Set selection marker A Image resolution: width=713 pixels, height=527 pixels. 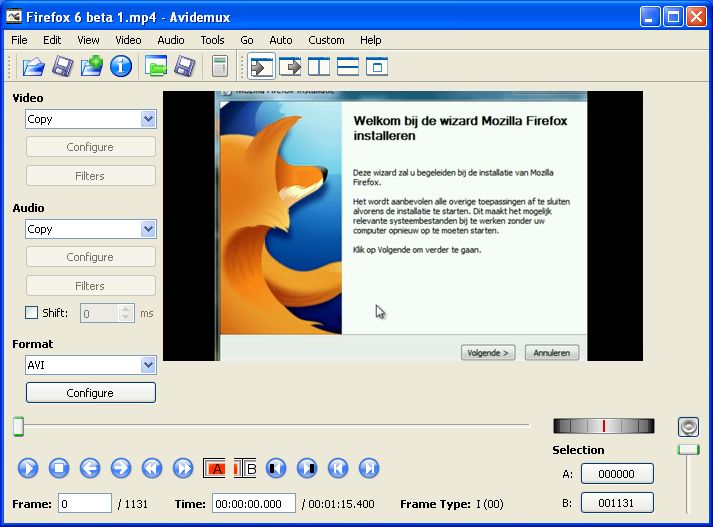point(216,467)
